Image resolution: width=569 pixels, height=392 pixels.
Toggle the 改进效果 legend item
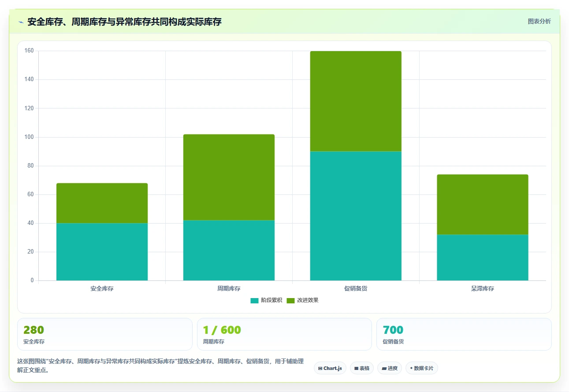[302, 300]
